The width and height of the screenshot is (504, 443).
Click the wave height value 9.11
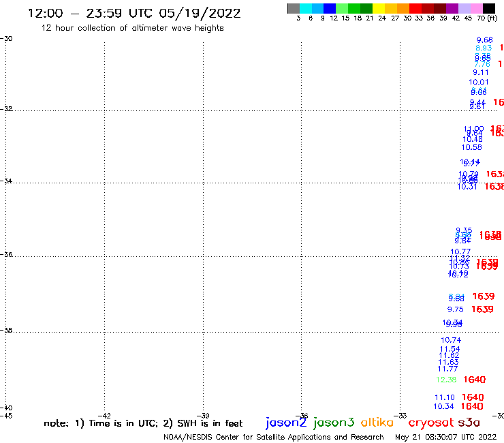(x=481, y=73)
